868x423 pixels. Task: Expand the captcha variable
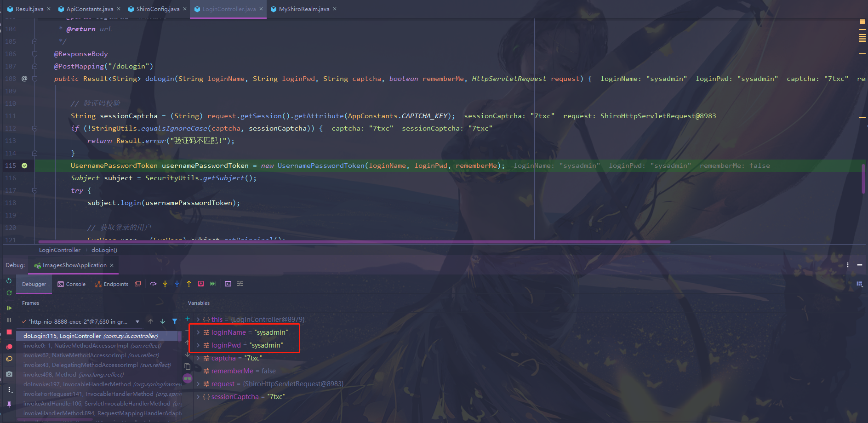(198, 358)
